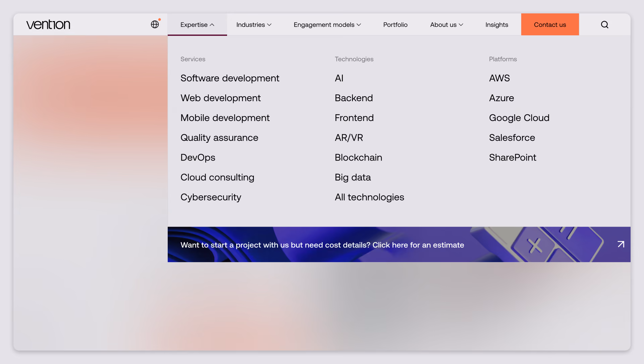Open SharePoint platform page
The width and height of the screenshot is (644, 364).
[x=512, y=157]
